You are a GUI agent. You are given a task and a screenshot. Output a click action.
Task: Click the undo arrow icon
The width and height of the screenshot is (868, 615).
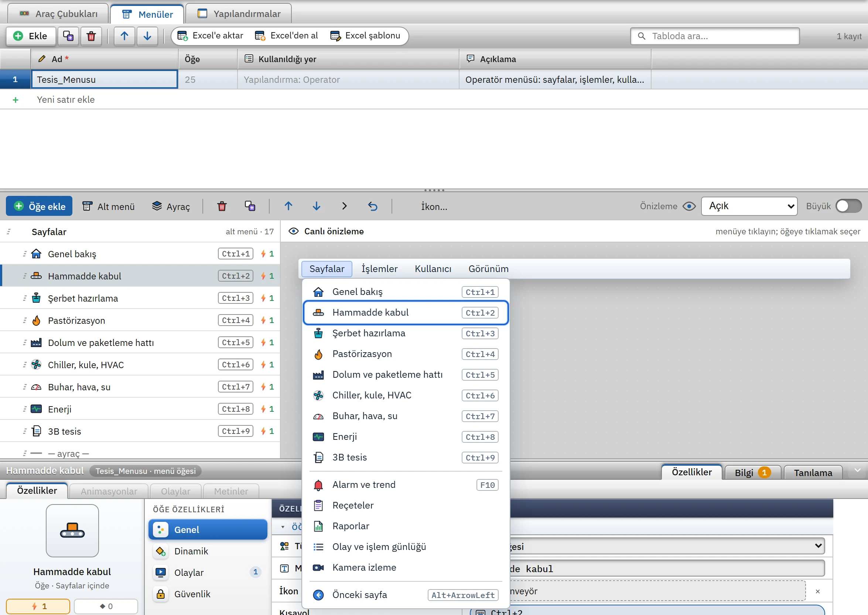[373, 206]
